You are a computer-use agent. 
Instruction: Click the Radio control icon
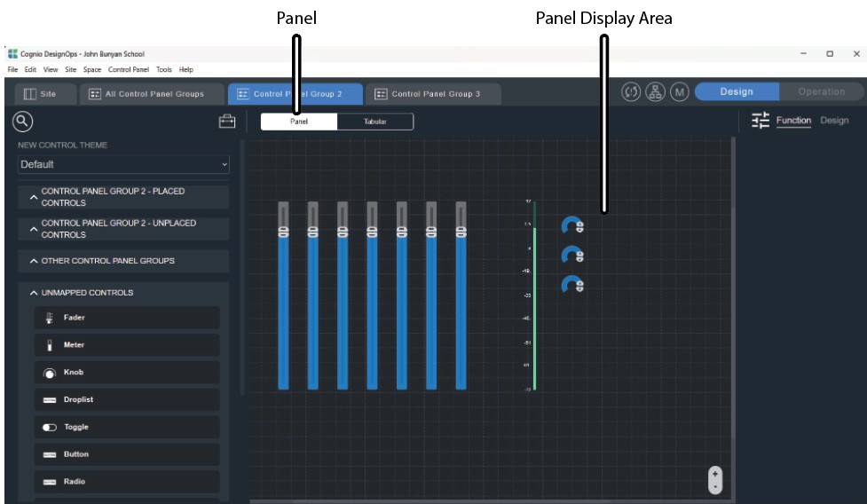tap(49, 482)
